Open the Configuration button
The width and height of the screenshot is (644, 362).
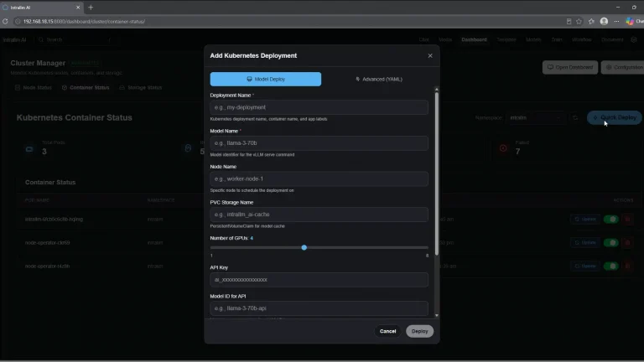(x=624, y=67)
